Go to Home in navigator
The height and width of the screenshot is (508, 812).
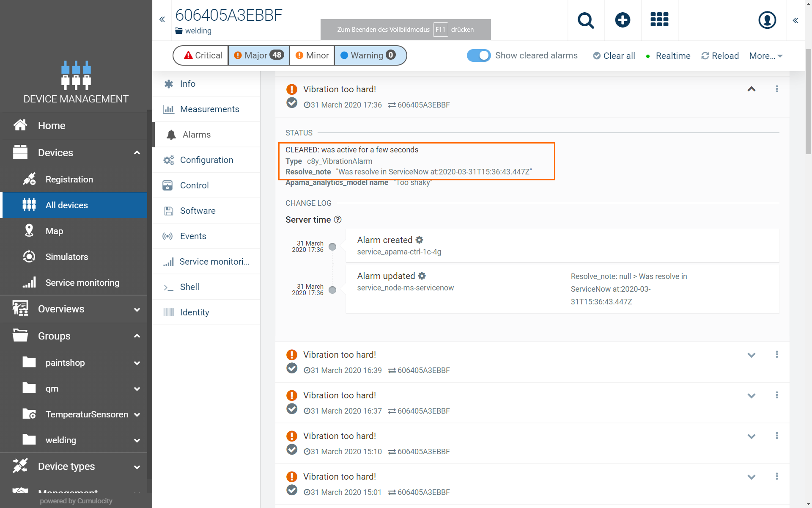pyautogui.click(x=74, y=126)
